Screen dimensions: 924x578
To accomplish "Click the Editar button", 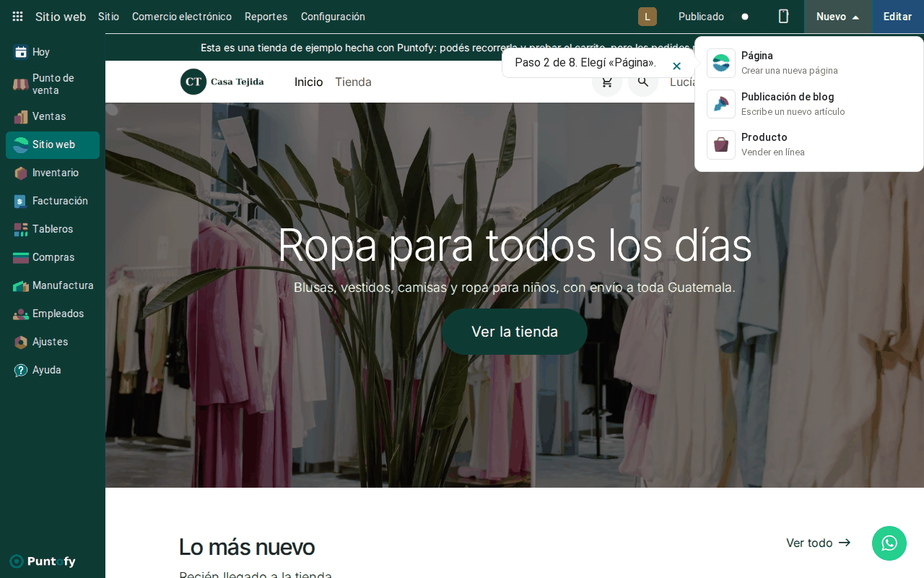I will [898, 17].
